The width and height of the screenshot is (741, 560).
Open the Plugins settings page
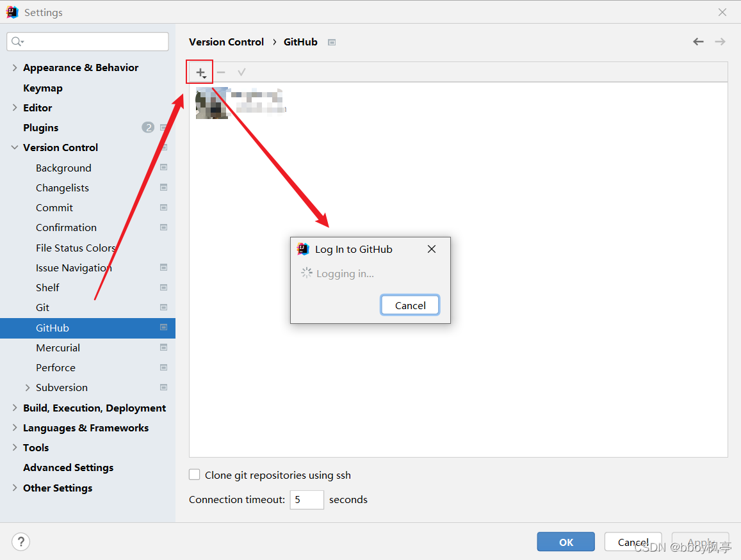tap(40, 128)
